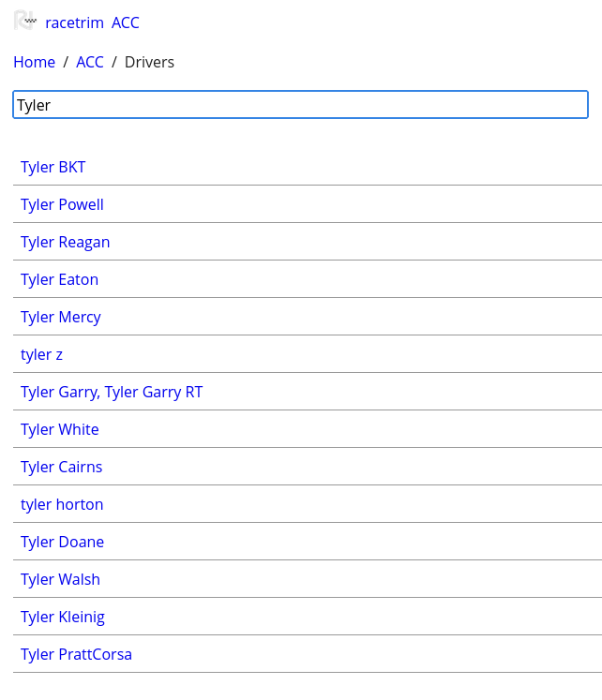Open driver Tyler White

click(x=60, y=429)
